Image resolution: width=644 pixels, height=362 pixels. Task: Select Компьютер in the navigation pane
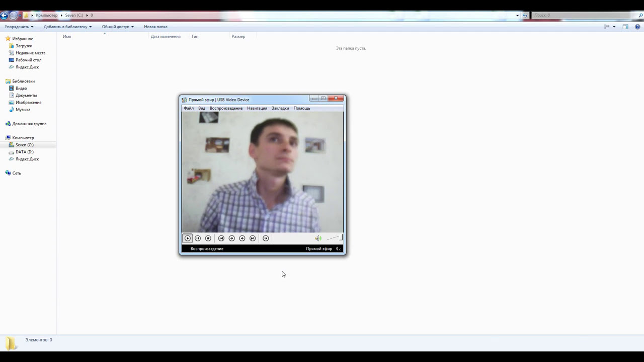tap(23, 137)
